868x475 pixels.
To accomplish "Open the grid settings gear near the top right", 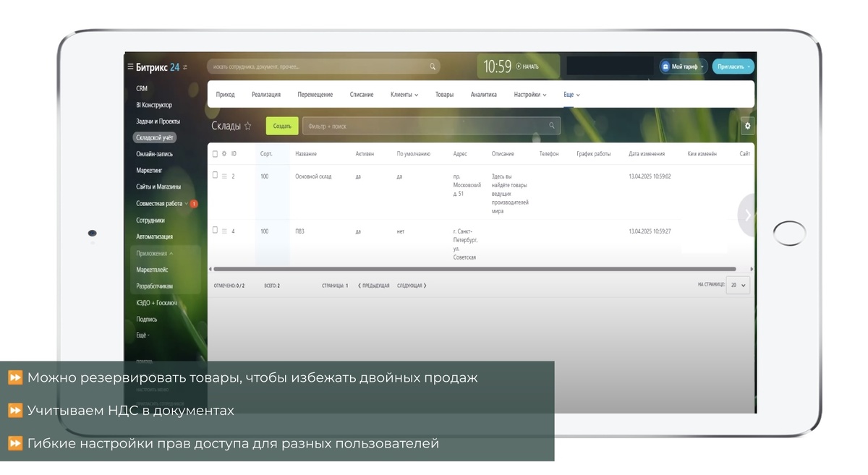I will tap(747, 126).
